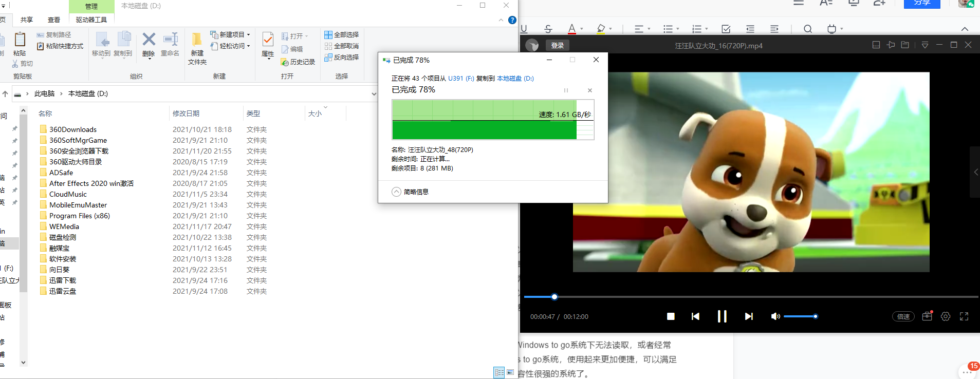
Task: Click the blue Share button in document app
Action: point(922,3)
